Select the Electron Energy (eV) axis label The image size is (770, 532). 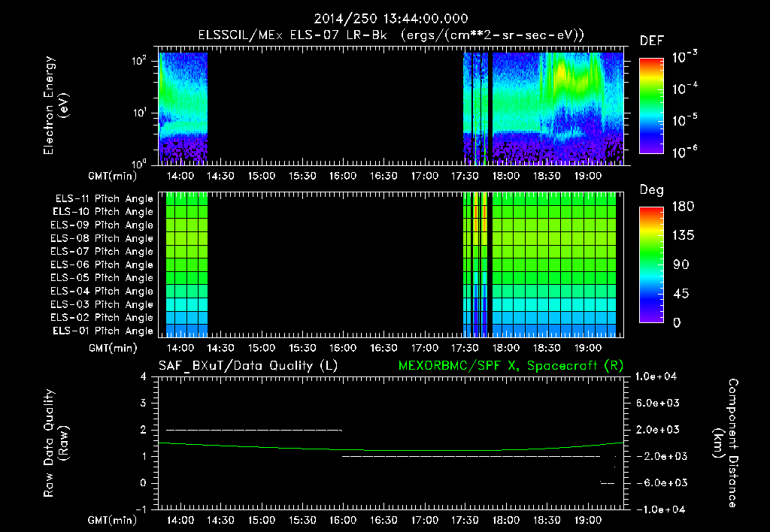[x=56, y=105]
